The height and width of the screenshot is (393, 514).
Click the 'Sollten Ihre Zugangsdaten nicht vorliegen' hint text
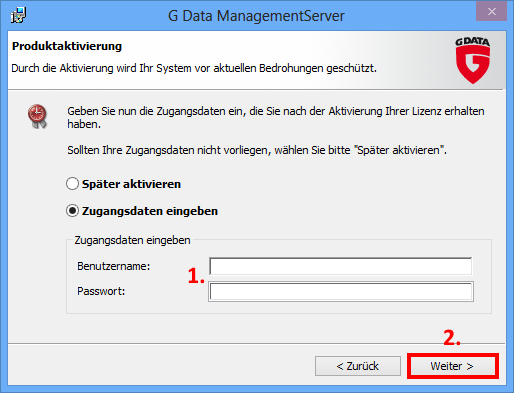[257, 150]
